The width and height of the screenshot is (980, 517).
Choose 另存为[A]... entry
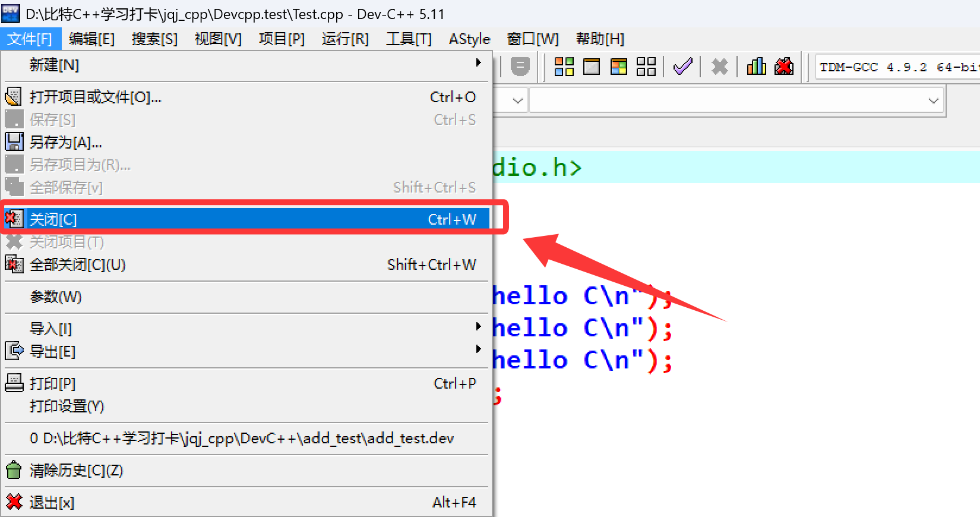pyautogui.click(x=246, y=142)
